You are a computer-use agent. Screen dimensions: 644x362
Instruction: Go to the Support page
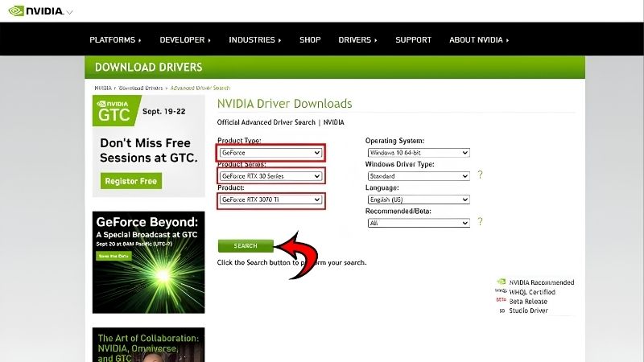click(413, 39)
